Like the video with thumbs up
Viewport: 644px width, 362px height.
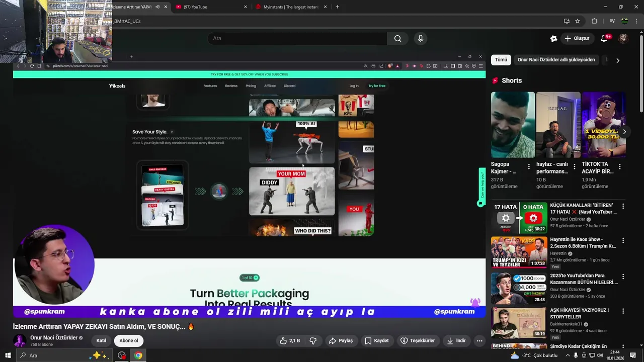[x=290, y=340]
